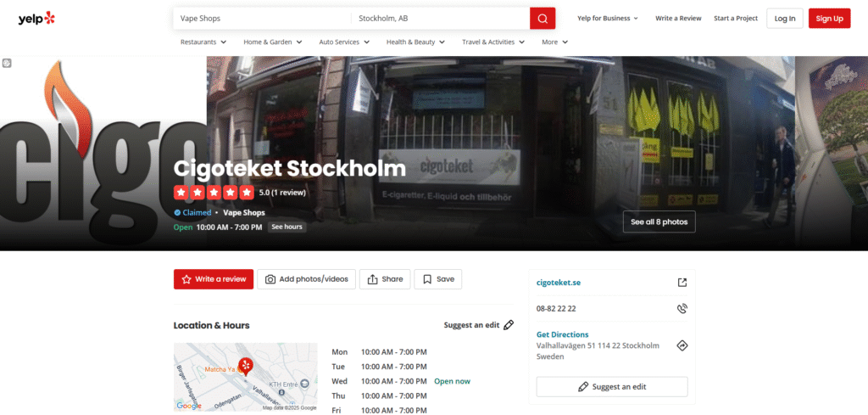Click the red Write a review button

[x=214, y=279]
